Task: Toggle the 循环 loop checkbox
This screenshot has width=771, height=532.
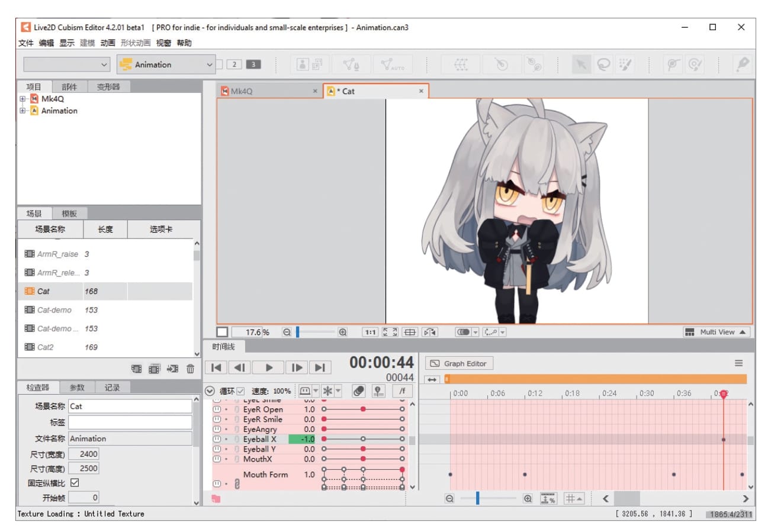Action: [240, 391]
